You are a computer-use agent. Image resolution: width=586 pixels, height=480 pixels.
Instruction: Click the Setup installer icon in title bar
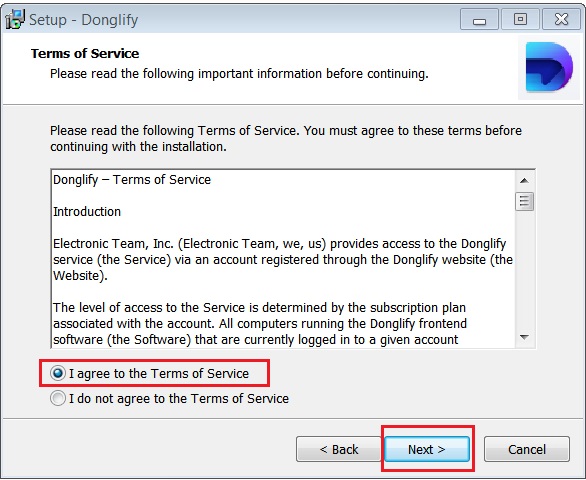[x=15, y=19]
